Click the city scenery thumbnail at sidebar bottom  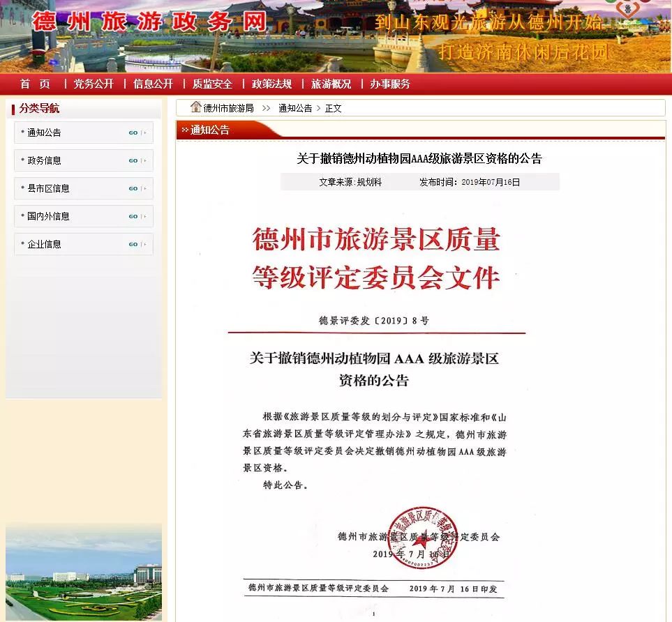83,572
